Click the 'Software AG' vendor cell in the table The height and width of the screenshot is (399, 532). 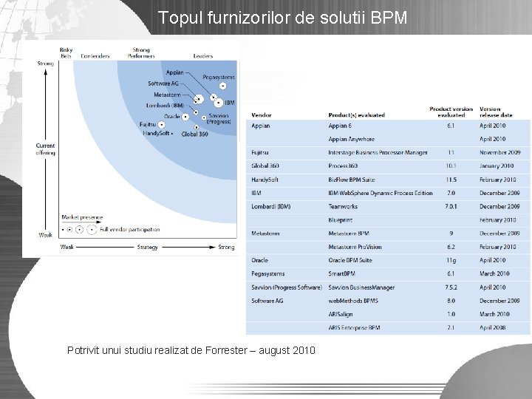267,301
